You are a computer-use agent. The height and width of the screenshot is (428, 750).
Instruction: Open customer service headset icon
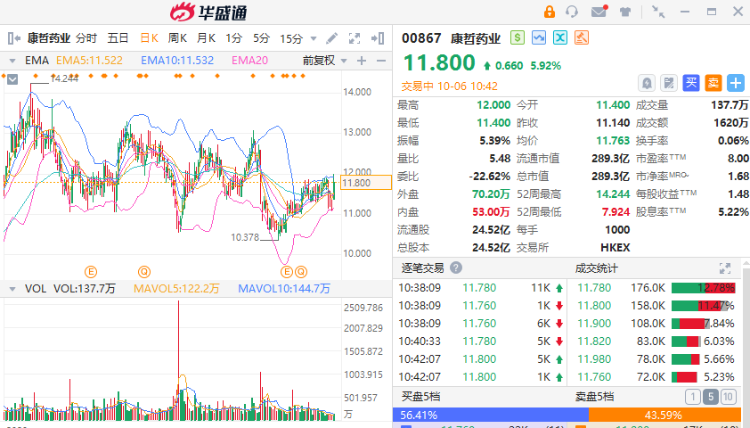point(572,11)
